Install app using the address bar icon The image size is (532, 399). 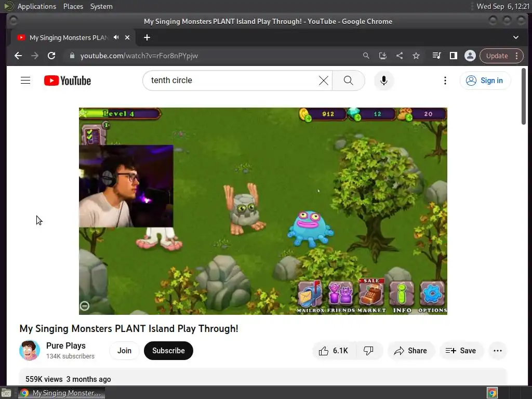point(383,56)
